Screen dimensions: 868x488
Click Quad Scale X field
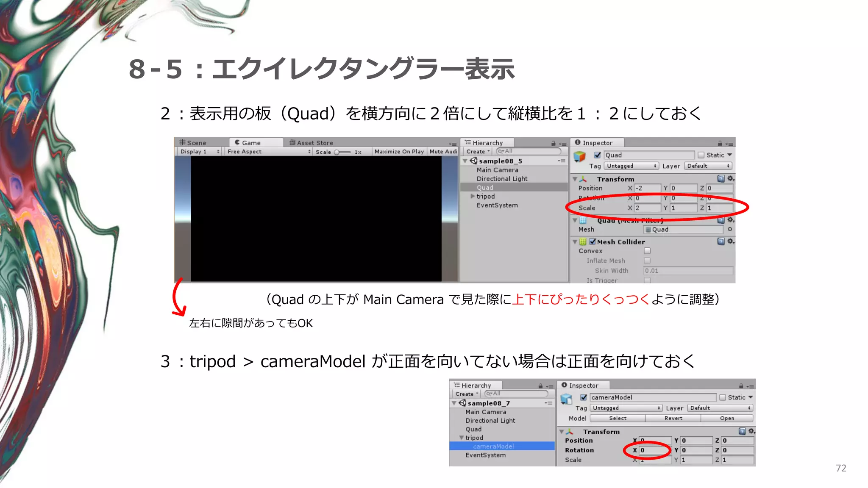647,208
